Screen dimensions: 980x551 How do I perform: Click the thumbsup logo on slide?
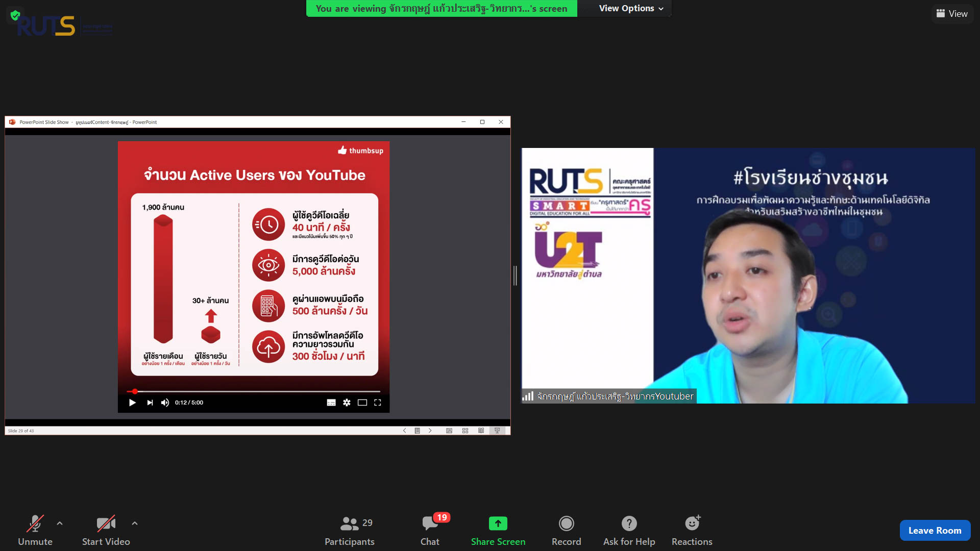click(360, 151)
